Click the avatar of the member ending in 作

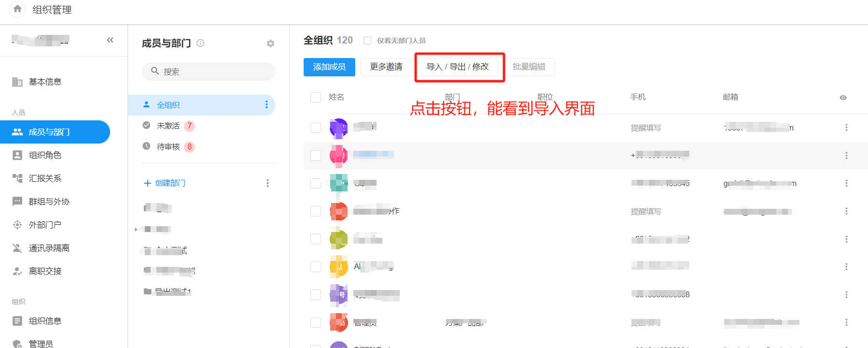point(339,211)
